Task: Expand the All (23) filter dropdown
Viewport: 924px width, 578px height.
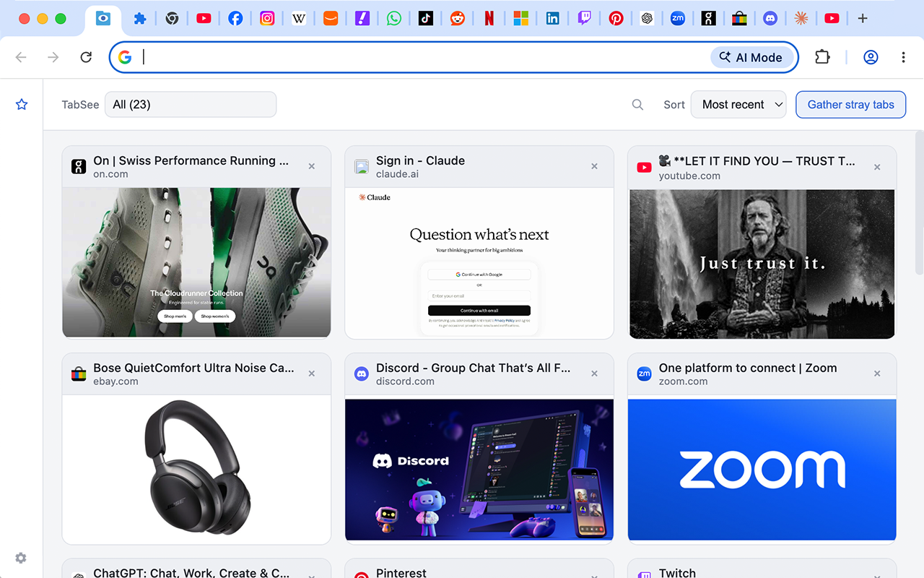Action: click(191, 104)
